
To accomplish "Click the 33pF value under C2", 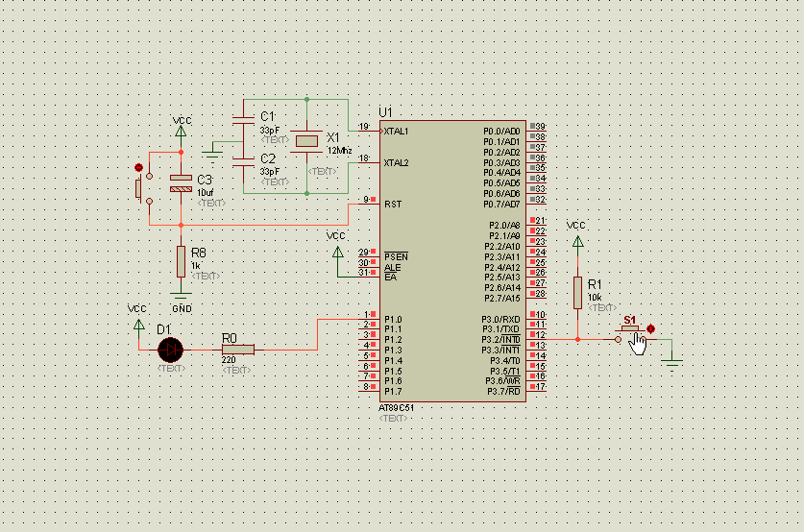I will click(270, 172).
